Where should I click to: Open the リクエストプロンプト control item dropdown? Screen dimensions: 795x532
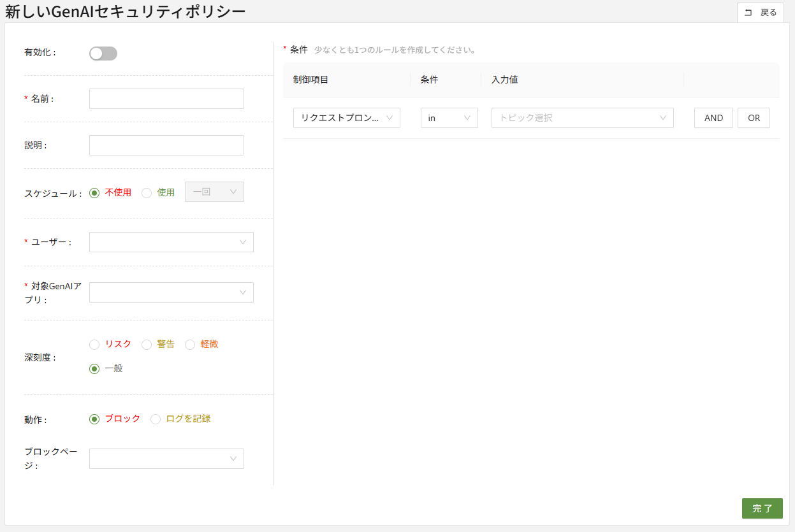coord(346,118)
